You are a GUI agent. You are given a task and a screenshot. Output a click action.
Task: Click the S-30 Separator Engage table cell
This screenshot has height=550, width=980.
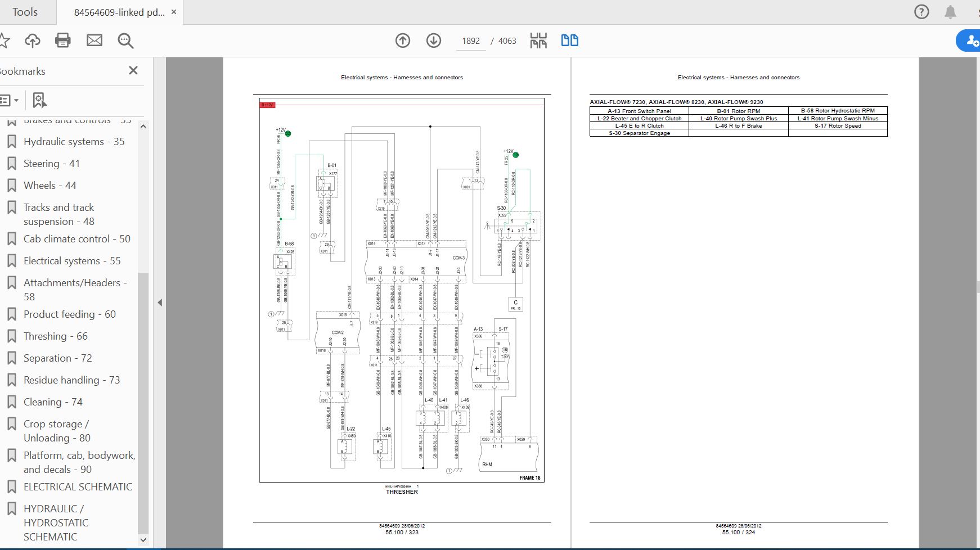(639, 133)
